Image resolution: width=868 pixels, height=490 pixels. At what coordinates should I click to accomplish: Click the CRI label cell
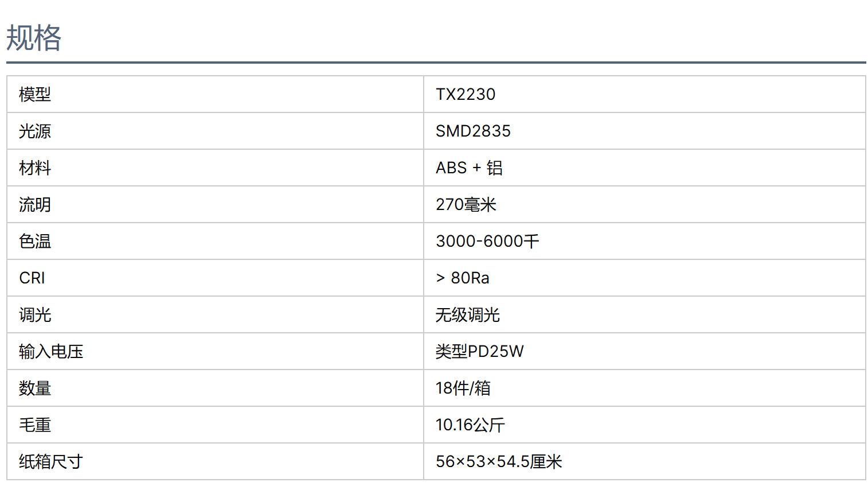(x=32, y=278)
